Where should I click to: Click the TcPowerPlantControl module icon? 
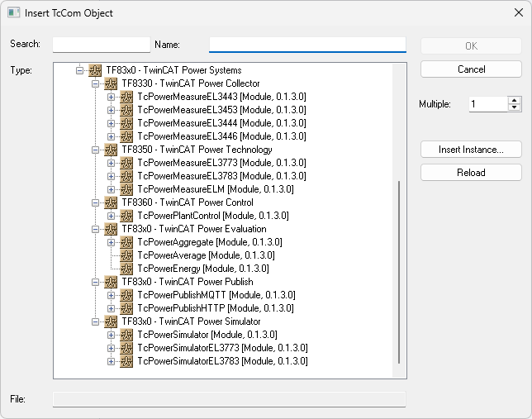coord(126,216)
